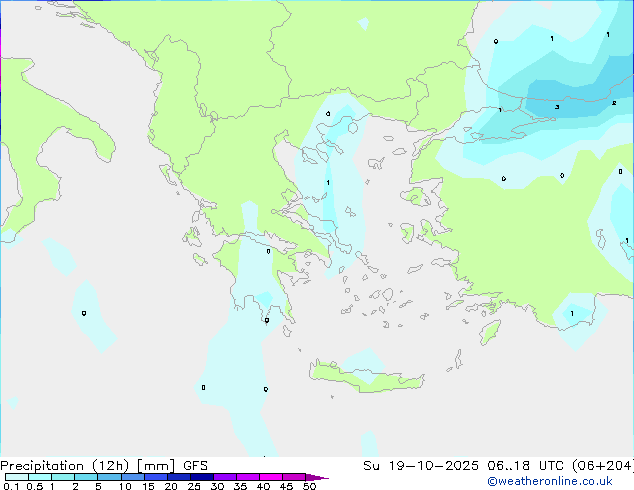The image size is (634, 490).
Task: Click the '3' precipitation value on the map
Action: [557, 107]
